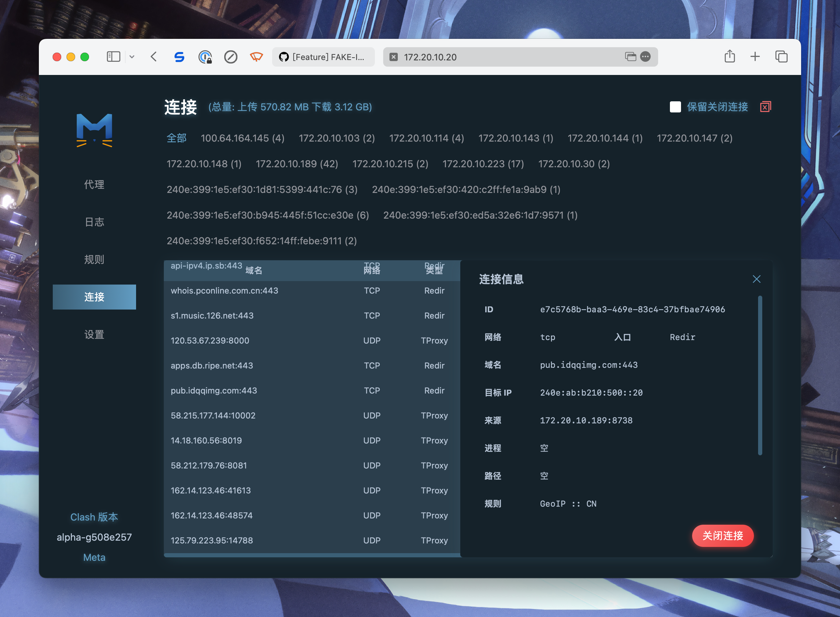This screenshot has width=840, height=617.
Task: Enable the 保留关闭连接 checkbox
Action: [675, 107]
